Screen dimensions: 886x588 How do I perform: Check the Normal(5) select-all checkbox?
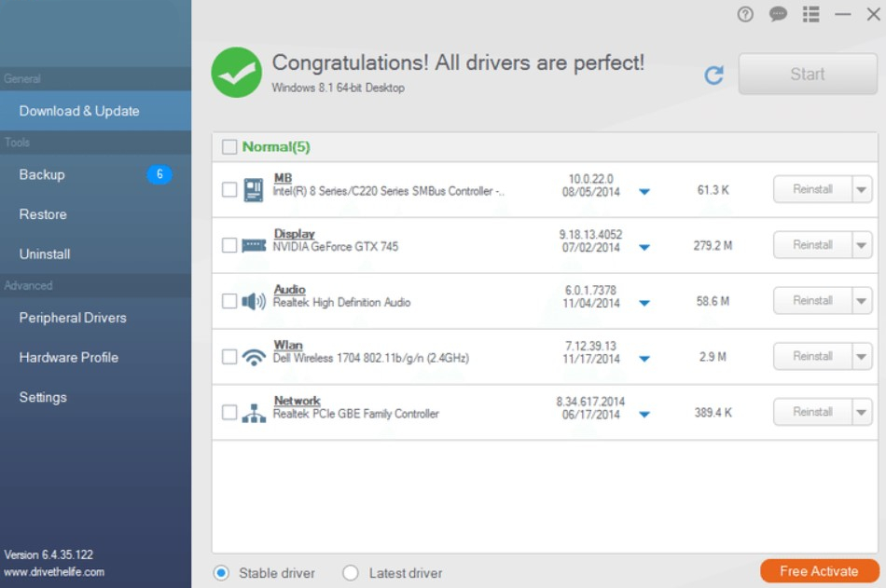pos(229,147)
